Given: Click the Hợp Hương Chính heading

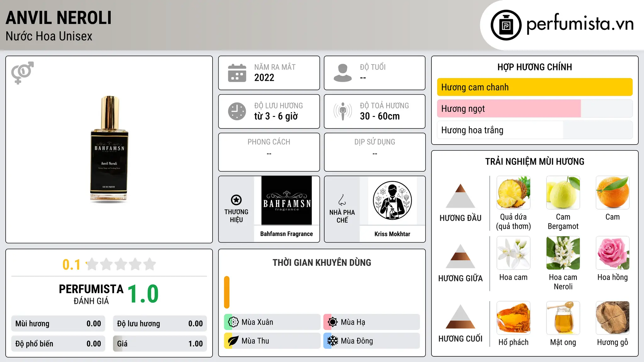Looking at the screenshot, I should tap(535, 67).
